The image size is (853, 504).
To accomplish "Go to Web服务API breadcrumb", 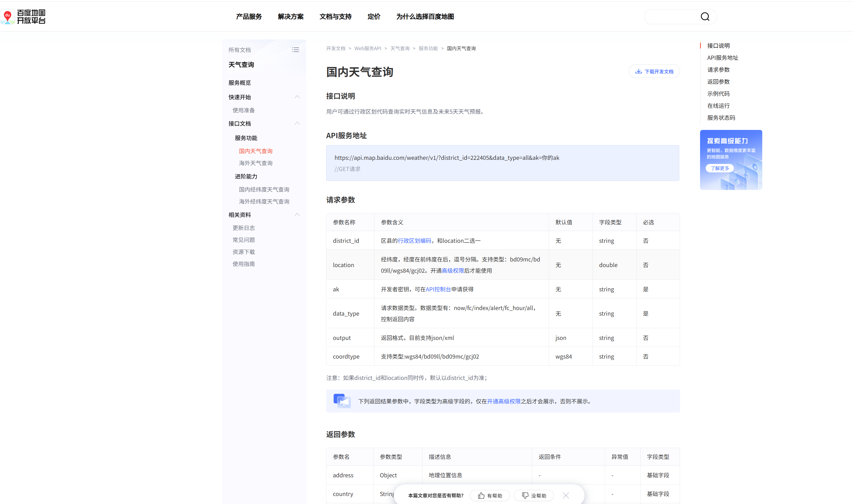I will [368, 49].
